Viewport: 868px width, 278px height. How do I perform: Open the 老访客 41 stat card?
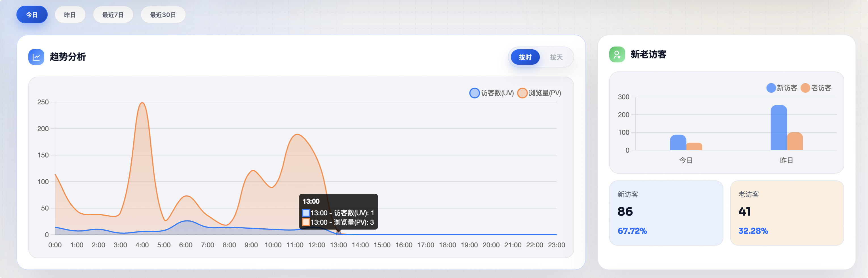pos(787,213)
